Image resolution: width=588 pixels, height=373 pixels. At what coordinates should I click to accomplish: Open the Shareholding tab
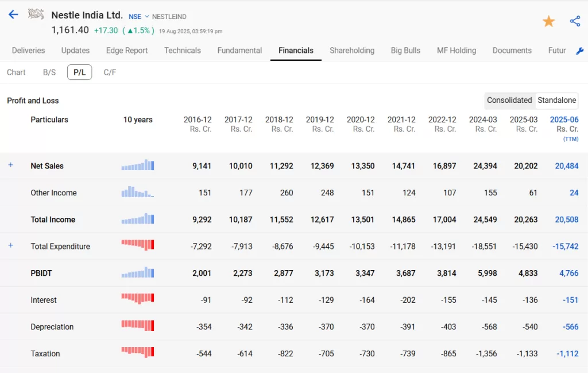pos(352,50)
